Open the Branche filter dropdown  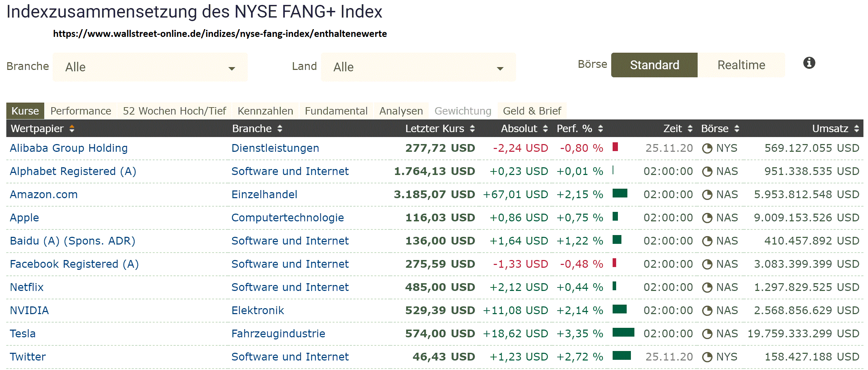[150, 67]
